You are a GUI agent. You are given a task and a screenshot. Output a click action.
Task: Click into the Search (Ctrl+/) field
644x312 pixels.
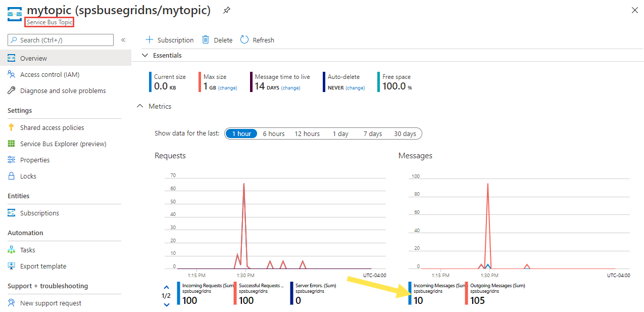pos(61,40)
